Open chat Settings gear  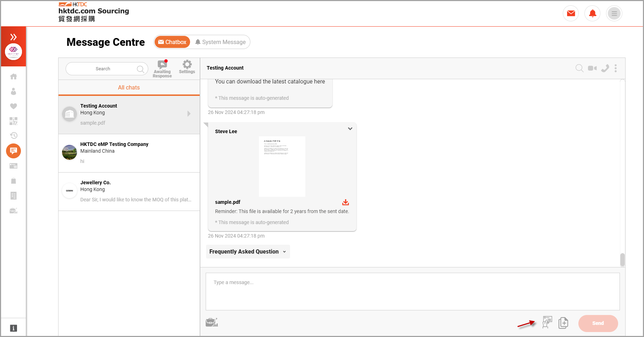[x=187, y=67]
